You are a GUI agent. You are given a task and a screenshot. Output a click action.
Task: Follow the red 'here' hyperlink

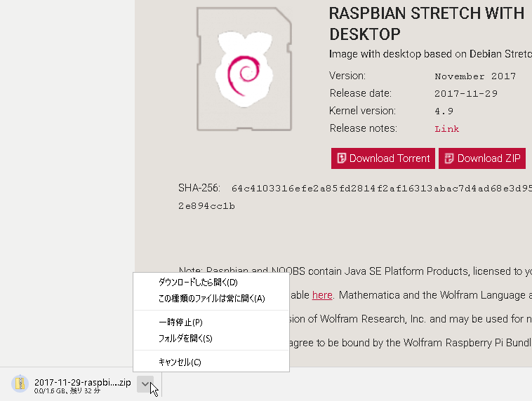click(x=322, y=295)
